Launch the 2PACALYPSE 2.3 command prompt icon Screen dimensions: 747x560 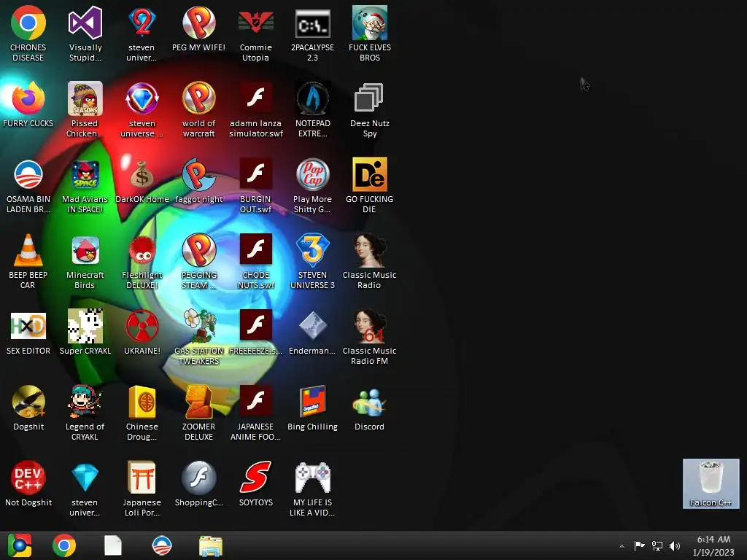312,23
